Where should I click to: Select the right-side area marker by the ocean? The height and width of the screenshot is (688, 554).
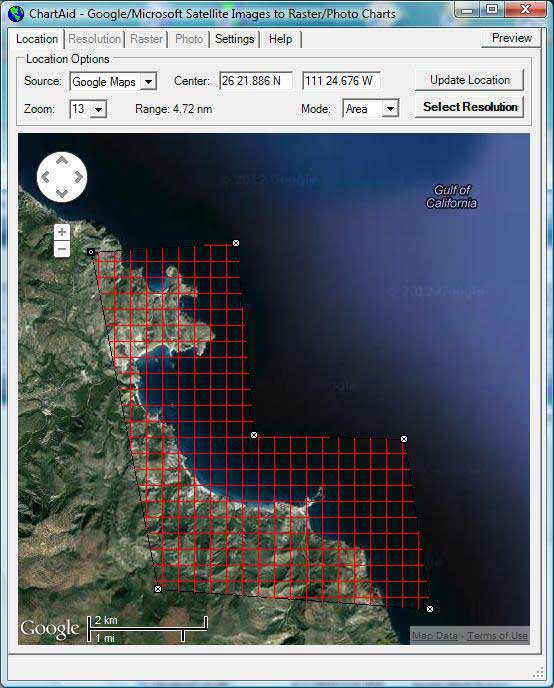click(404, 439)
